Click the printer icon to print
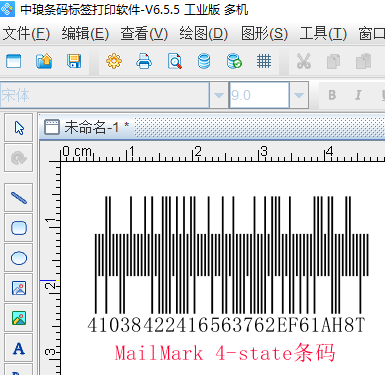The image size is (385, 375). click(144, 61)
